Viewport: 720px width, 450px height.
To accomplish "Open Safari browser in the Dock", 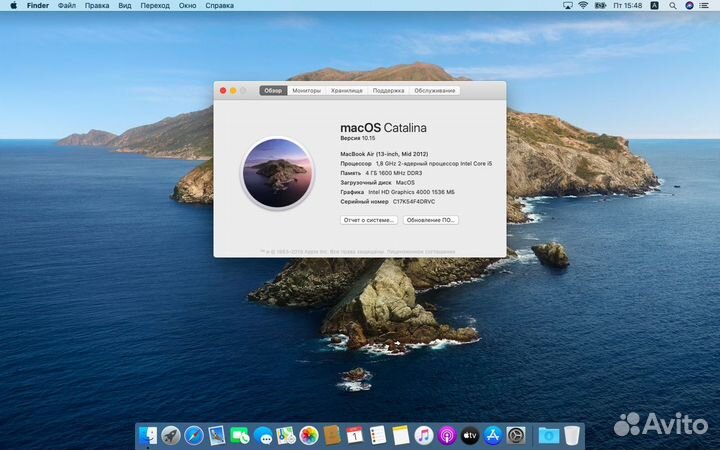I will click(194, 435).
